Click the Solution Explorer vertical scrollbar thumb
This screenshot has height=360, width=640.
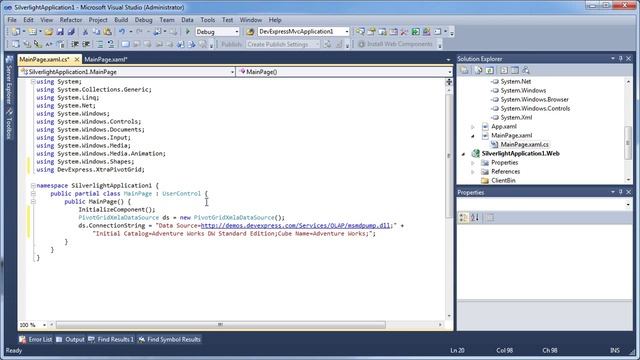click(628, 143)
